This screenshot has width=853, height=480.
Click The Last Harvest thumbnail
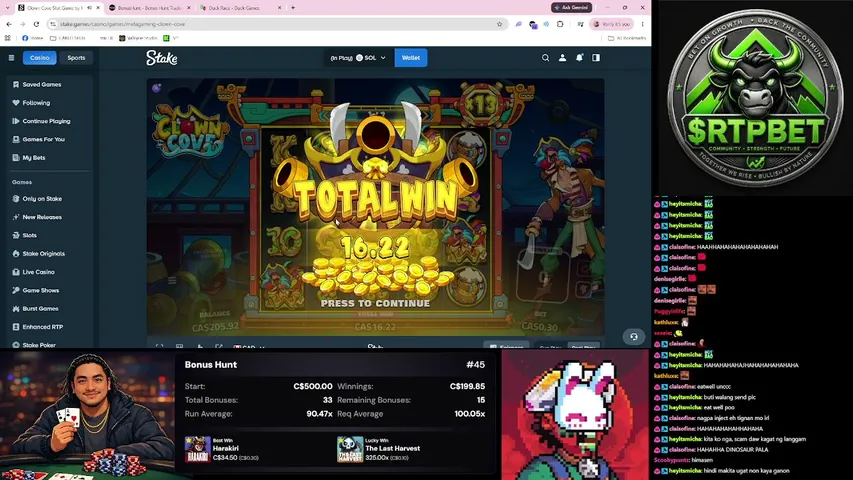tap(350, 449)
